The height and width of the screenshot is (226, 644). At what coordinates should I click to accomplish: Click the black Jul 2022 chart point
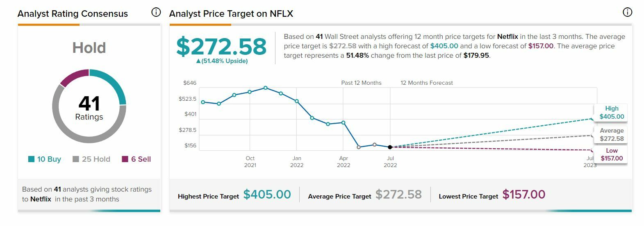pyautogui.click(x=390, y=147)
